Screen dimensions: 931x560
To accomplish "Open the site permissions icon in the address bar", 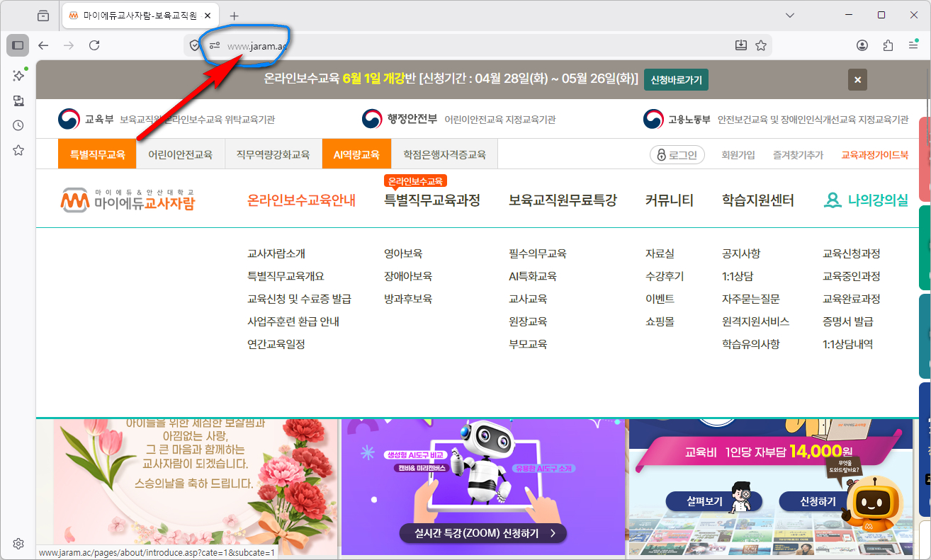I will [214, 45].
